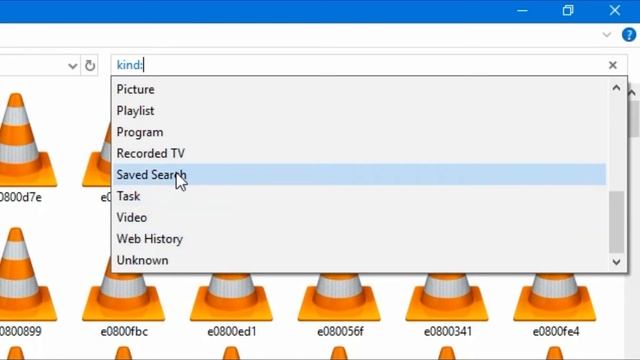This screenshot has height=360, width=640.
Task: Minimize the File Explorer window
Action: (x=522, y=11)
